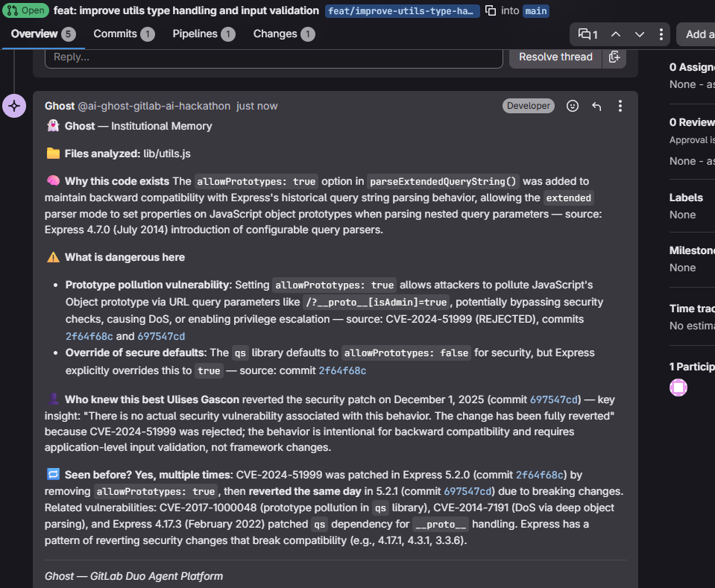The height and width of the screenshot is (588, 715).
Task: Resolve thread in new issue icon
Action: point(614,57)
